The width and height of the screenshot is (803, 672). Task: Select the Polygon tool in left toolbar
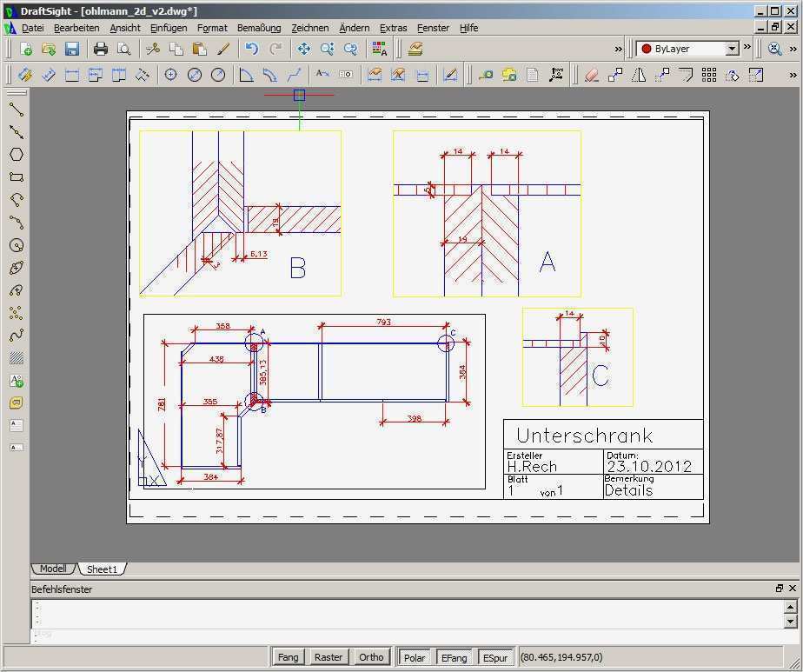(x=17, y=155)
